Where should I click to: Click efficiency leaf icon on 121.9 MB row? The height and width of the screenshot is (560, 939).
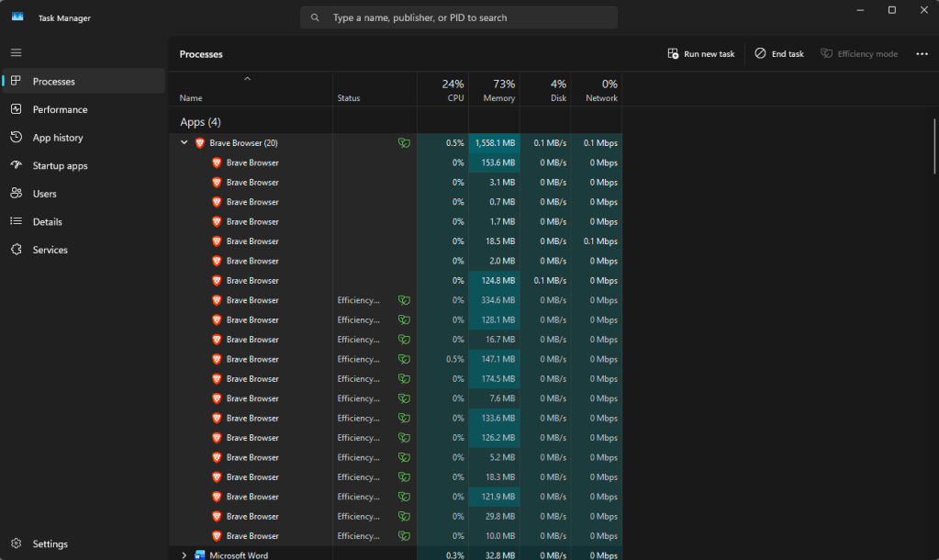tap(404, 497)
